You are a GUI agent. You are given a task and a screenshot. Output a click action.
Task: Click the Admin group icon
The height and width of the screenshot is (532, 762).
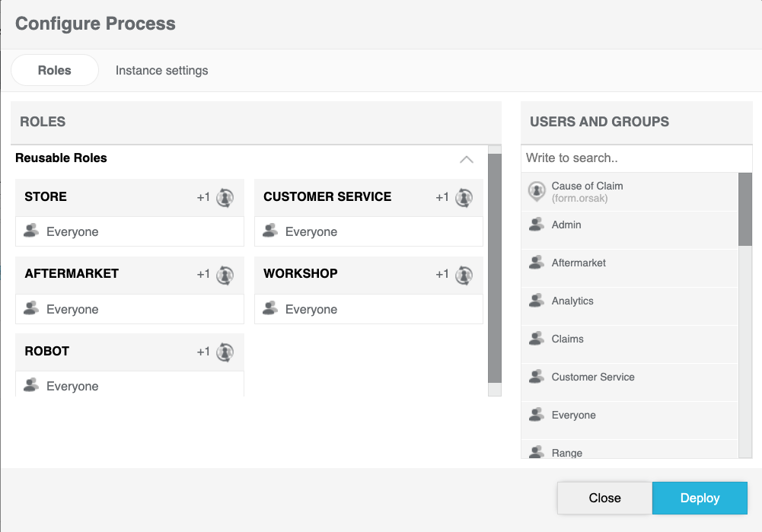(537, 225)
